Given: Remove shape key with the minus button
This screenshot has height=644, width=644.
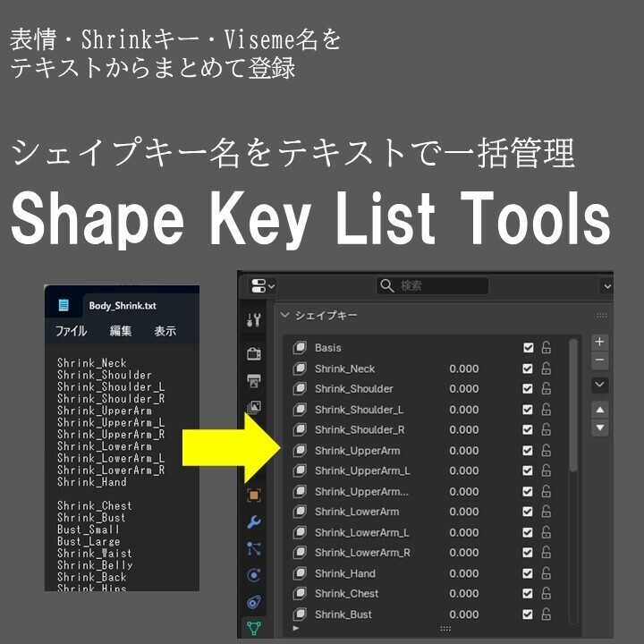Looking at the screenshot, I should point(599,360).
